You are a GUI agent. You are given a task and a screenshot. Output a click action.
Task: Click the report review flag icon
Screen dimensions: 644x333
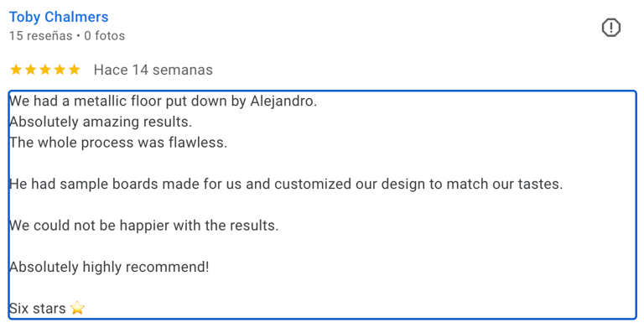tap(611, 28)
